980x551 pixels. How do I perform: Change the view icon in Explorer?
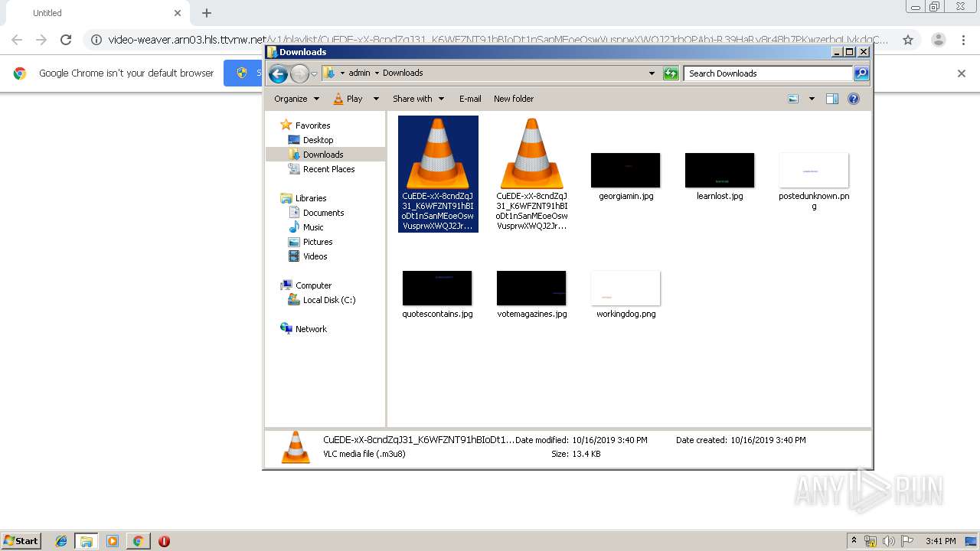coord(793,99)
